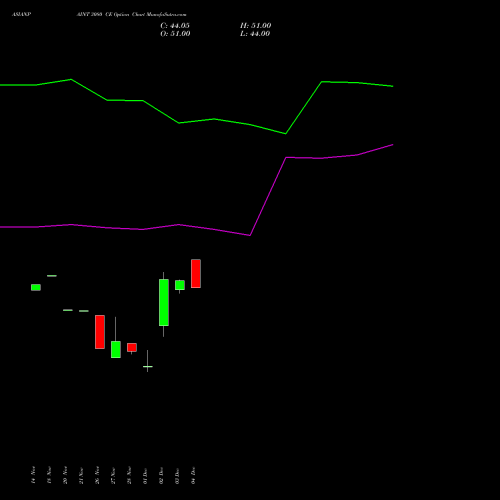Select the 28 Nov date label
Viewport: 500px width, 500px height.
coord(129,475)
